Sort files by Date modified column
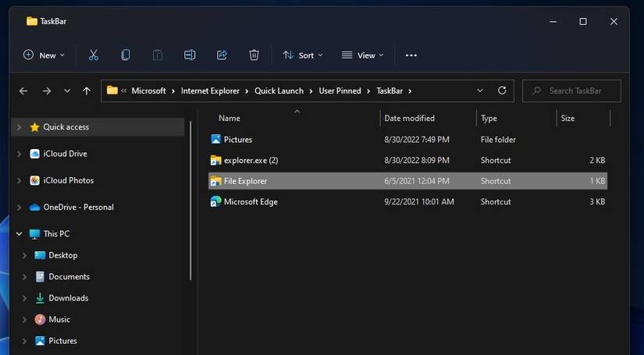The height and width of the screenshot is (355, 644). (409, 119)
